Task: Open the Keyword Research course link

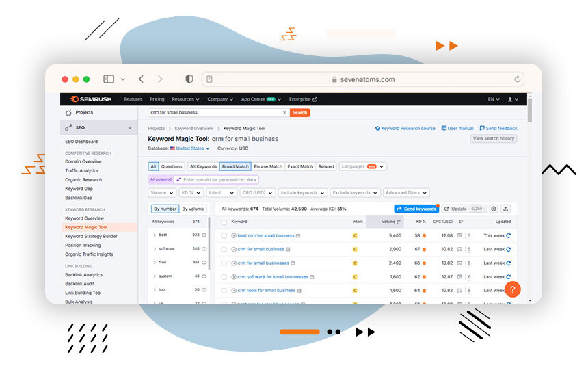Action: (405, 129)
